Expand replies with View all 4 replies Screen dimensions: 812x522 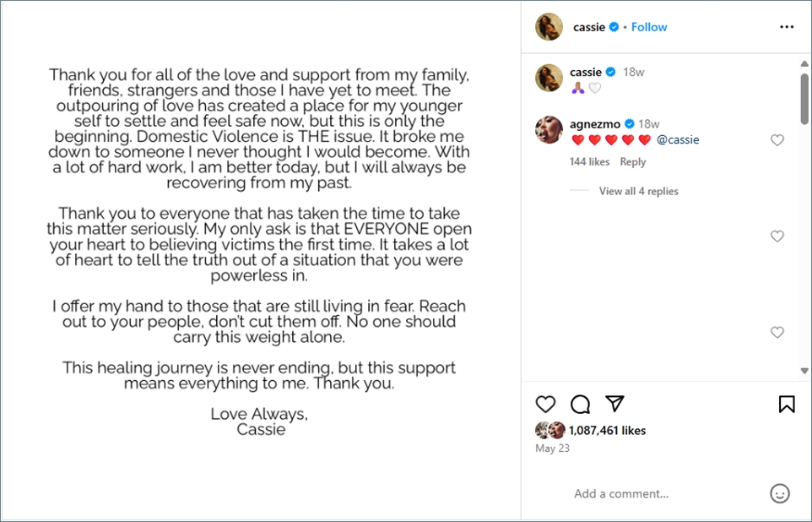640,191
